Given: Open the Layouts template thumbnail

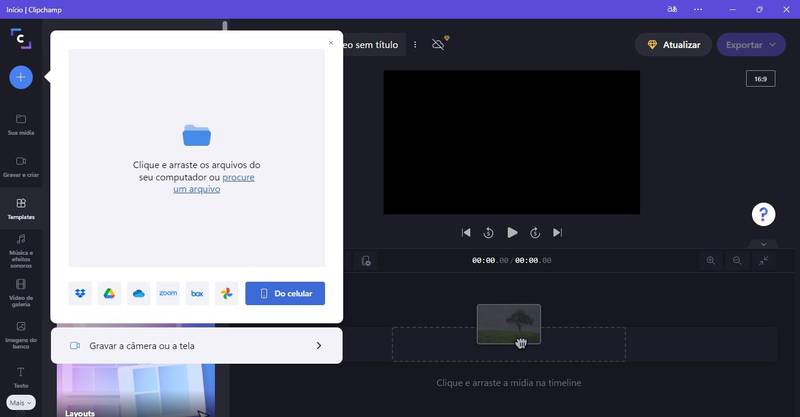Looking at the screenshot, I should (136, 390).
